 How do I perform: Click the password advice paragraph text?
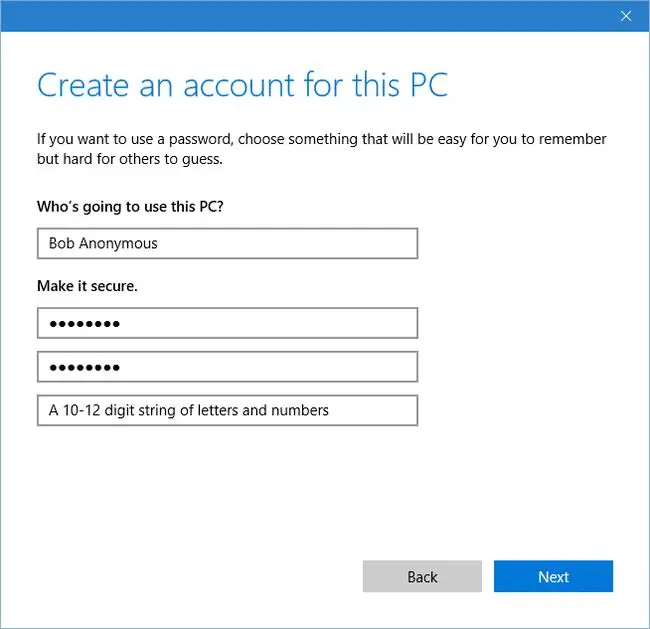coord(321,149)
